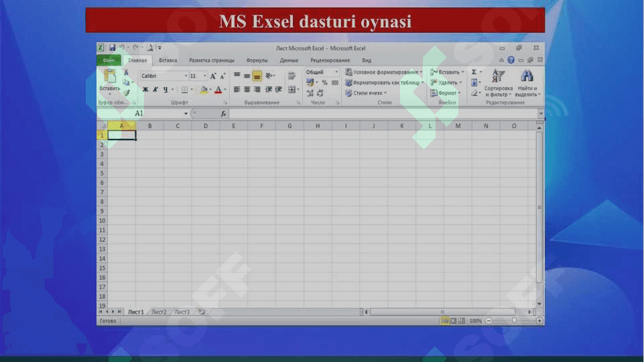The height and width of the screenshot is (362, 644).
Task: Select the Лист2 sheet tab
Action: [159, 312]
